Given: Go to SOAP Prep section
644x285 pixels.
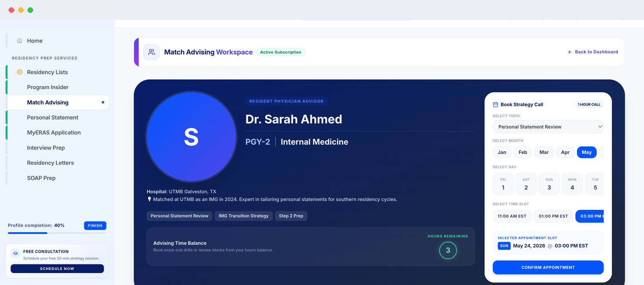Looking at the screenshot, I should 57,178.
